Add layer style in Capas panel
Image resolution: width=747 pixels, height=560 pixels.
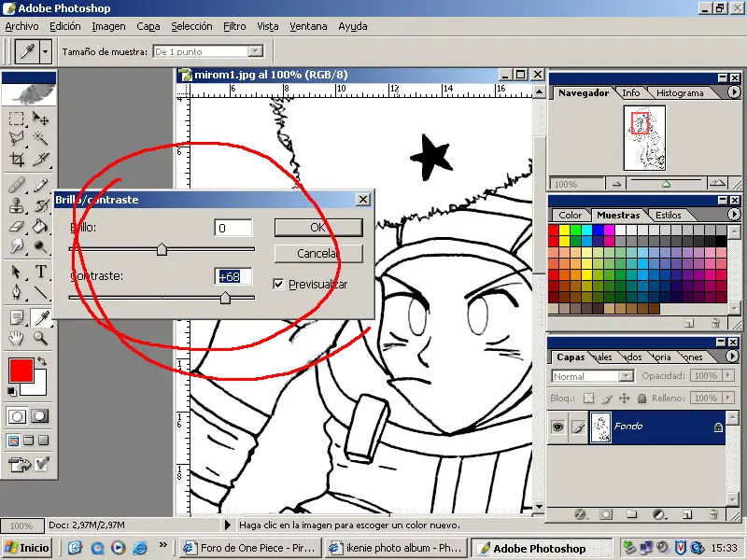[x=580, y=515]
